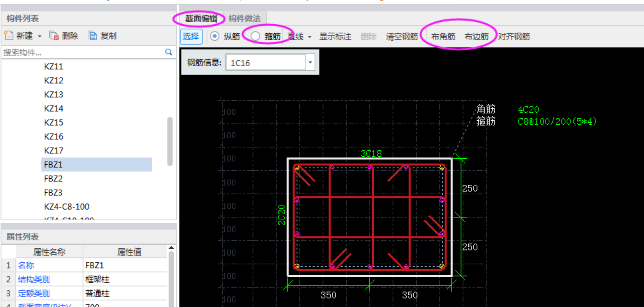This screenshot has width=644, height=307.
Task: Select KZ4-C8-100 in the component list
Action: 67,206
